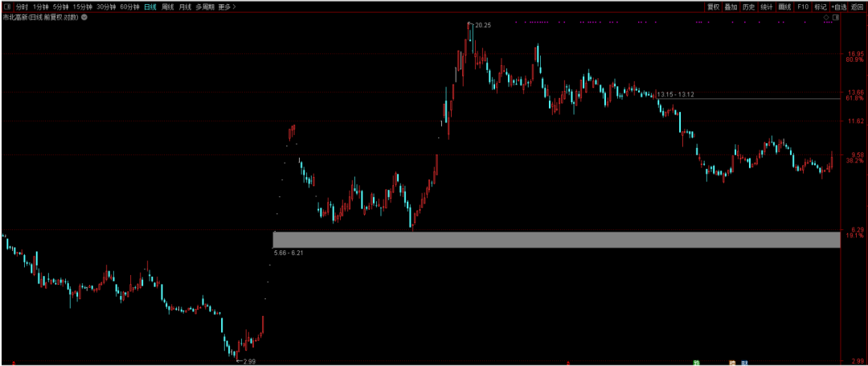
Task: Toggle the right side panel icon
Action: tap(836, 18)
